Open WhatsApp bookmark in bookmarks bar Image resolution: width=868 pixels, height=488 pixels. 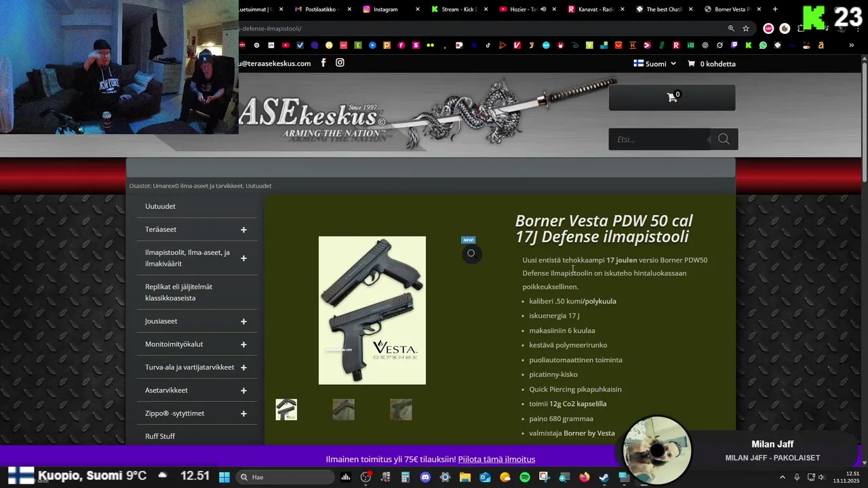(763, 45)
